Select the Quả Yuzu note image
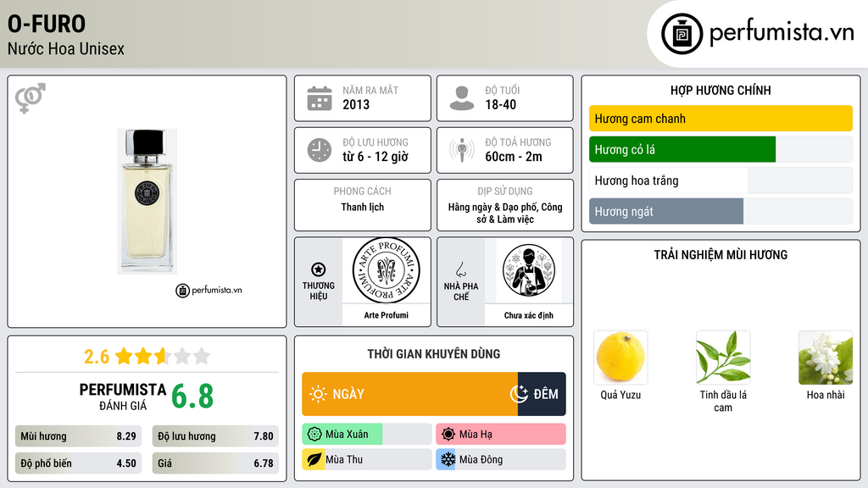The width and height of the screenshot is (868, 488). 620,358
